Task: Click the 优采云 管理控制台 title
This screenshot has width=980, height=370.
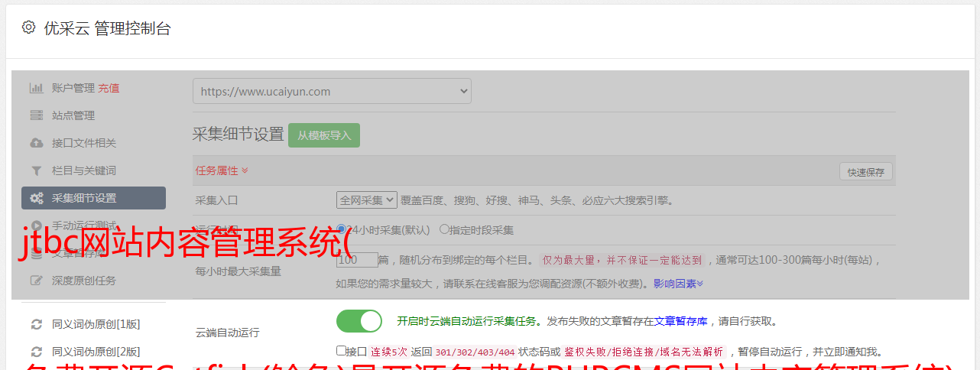Action: pos(107,28)
